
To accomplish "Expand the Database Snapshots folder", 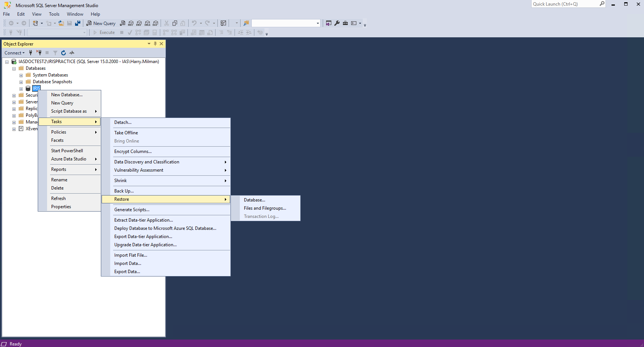I will pos(21,82).
